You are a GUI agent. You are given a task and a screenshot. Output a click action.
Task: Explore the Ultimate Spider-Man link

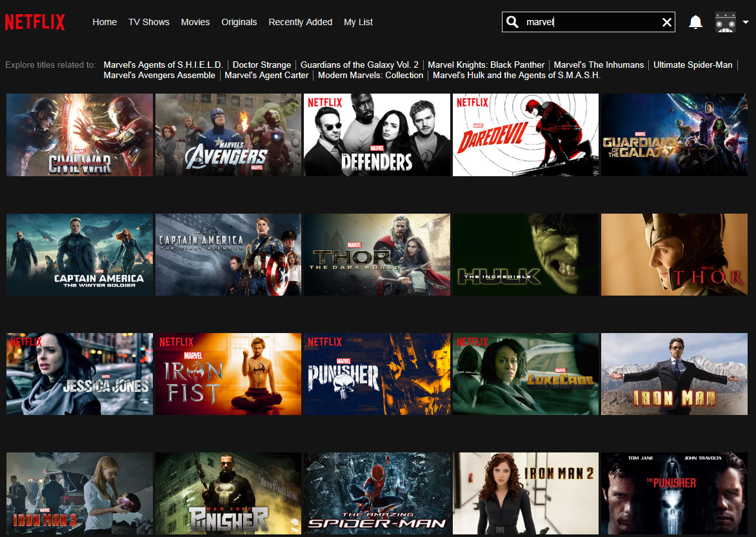click(693, 65)
